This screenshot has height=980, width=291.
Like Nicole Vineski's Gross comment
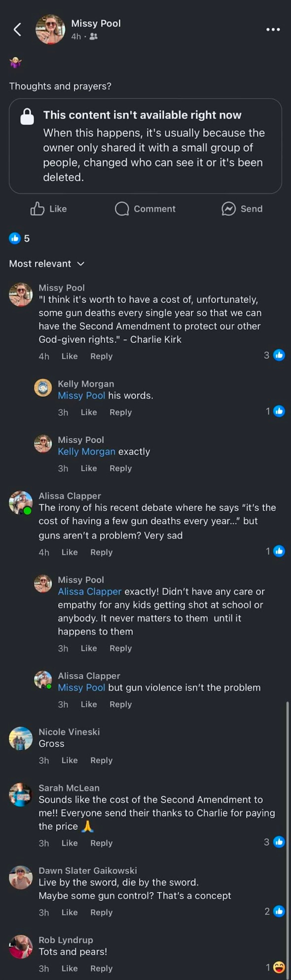(69, 760)
